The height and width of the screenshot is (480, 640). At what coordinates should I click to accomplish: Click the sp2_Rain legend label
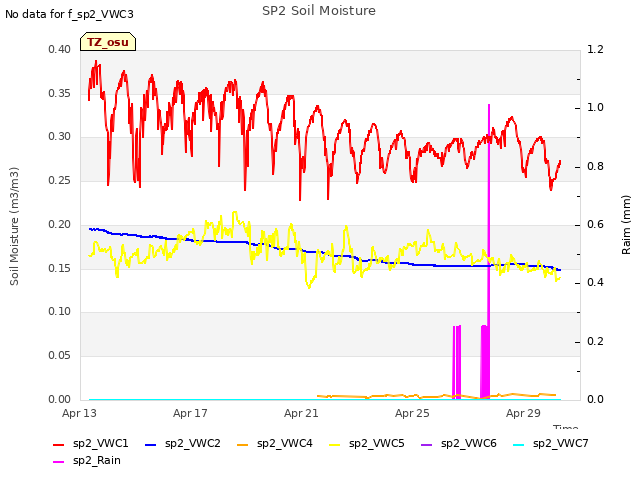97,460
